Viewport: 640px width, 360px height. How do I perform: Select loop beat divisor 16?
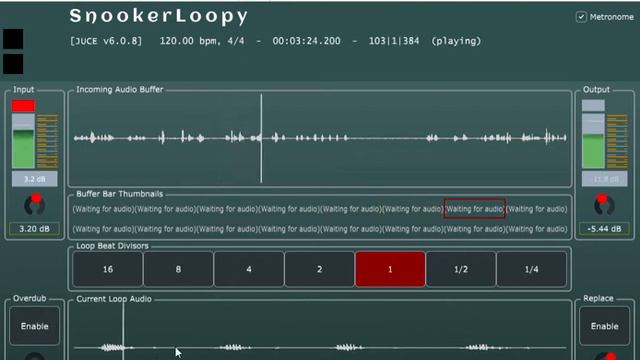108,269
